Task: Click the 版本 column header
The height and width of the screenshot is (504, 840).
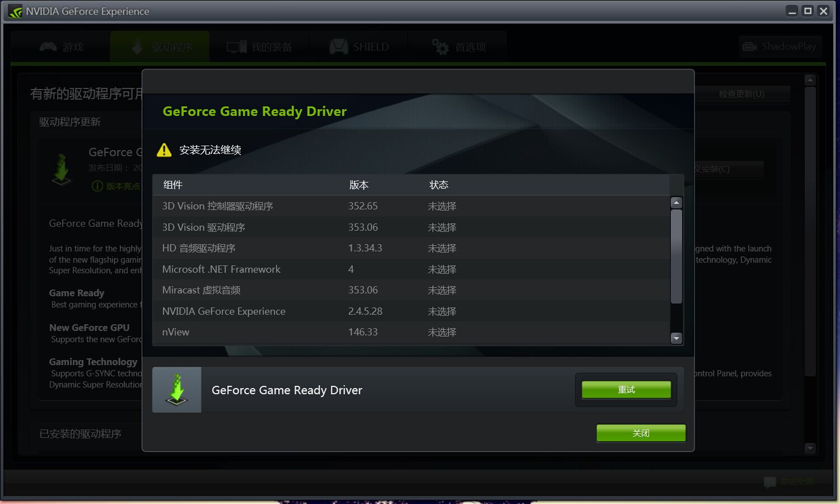Action: click(359, 185)
